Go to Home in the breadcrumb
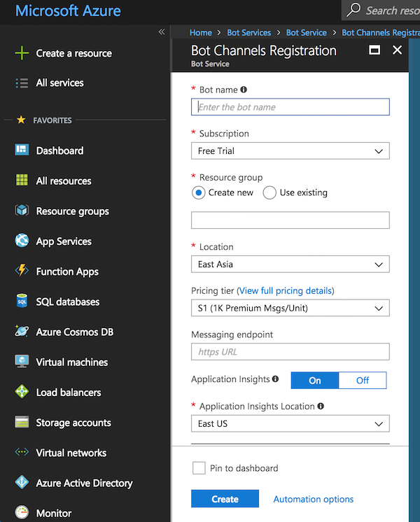This screenshot has height=522, width=420. [x=200, y=33]
